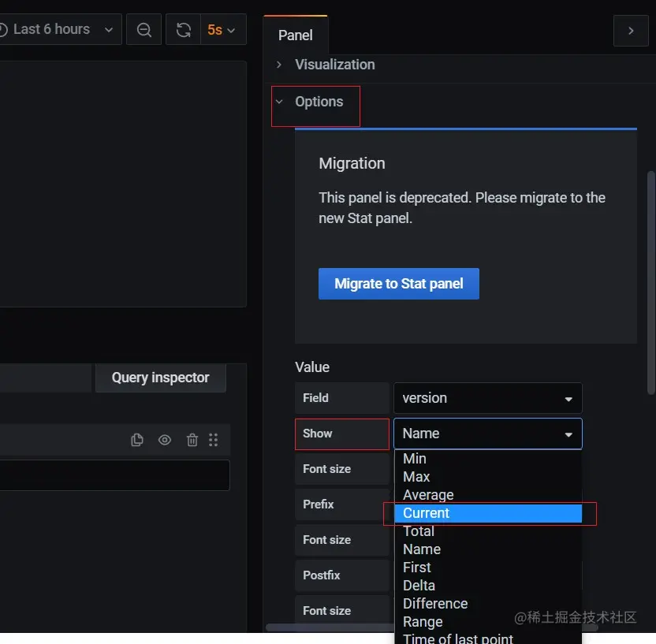Click the Migration heading text
The height and width of the screenshot is (644, 656).
(x=352, y=163)
